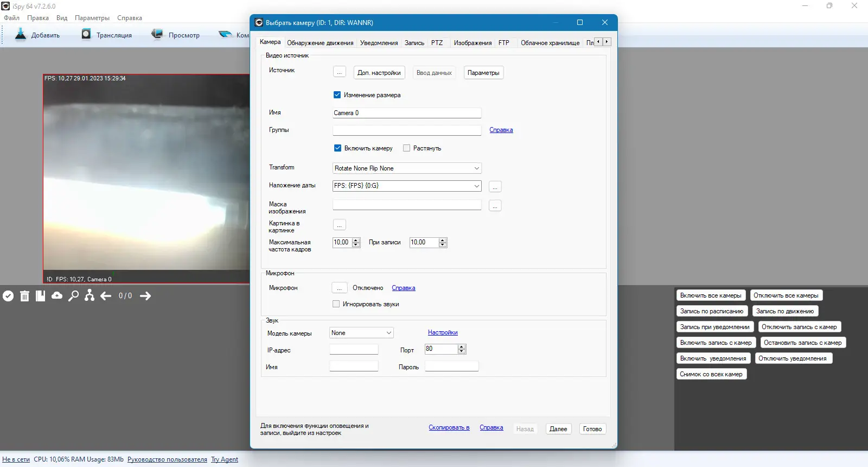Click the Группы input field
Image resolution: width=868 pixels, height=467 pixels.
[x=407, y=130]
